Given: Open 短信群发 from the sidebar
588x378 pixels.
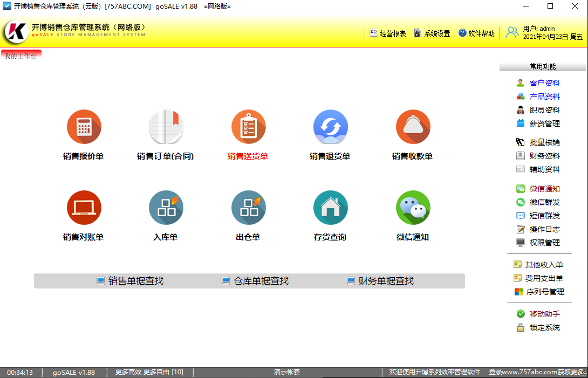Looking at the screenshot, I should 544,216.
